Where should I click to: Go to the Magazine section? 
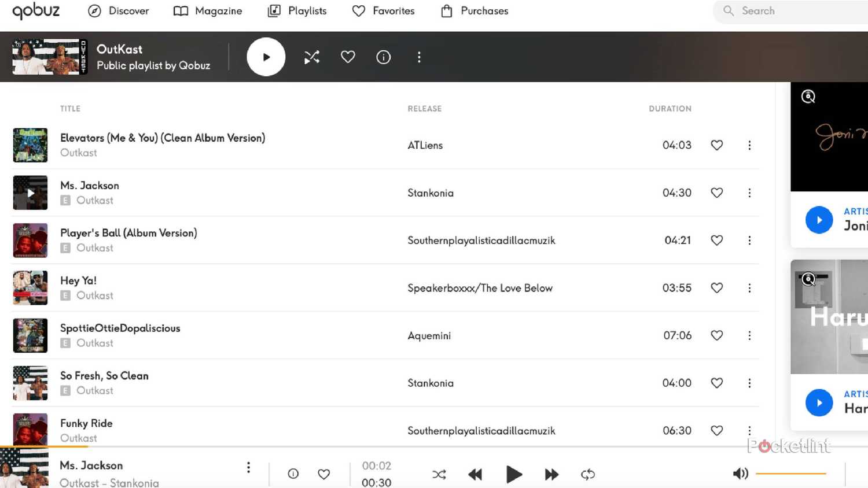[x=207, y=10]
